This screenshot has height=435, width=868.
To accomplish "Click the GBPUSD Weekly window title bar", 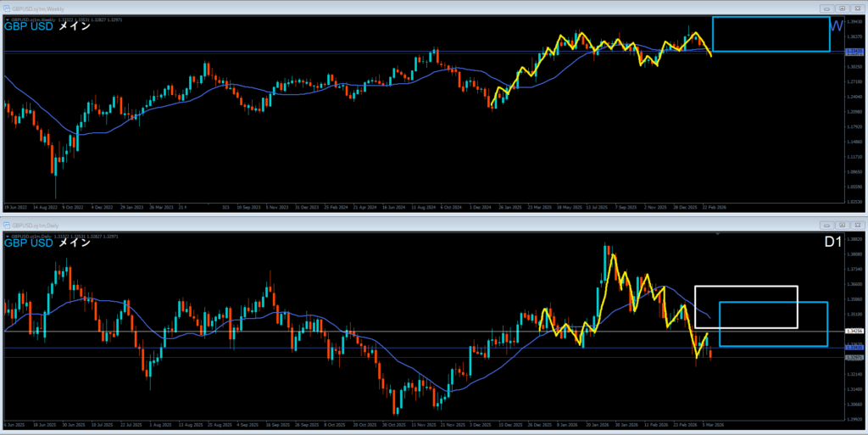I will (x=424, y=7).
